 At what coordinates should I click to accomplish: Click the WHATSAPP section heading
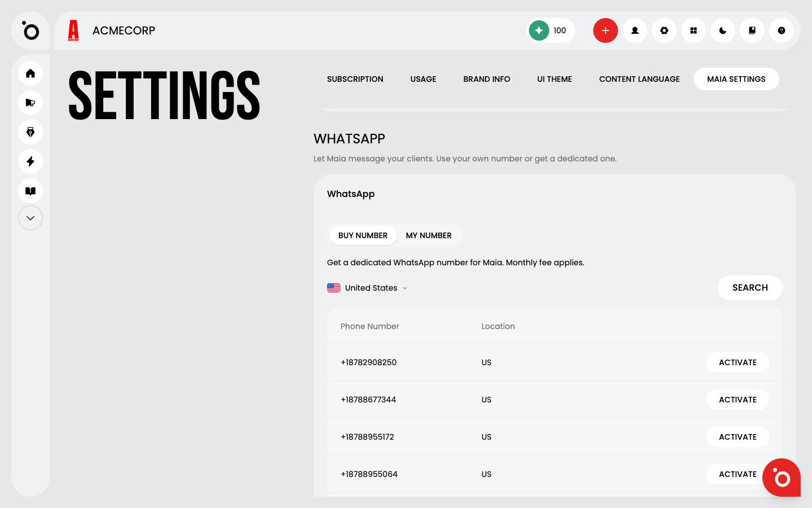click(x=350, y=139)
